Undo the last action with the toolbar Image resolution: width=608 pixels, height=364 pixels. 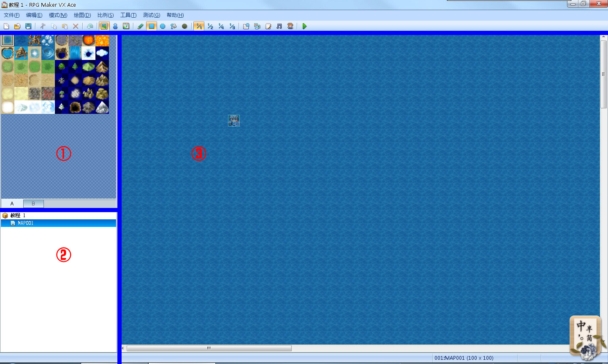(x=90, y=26)
